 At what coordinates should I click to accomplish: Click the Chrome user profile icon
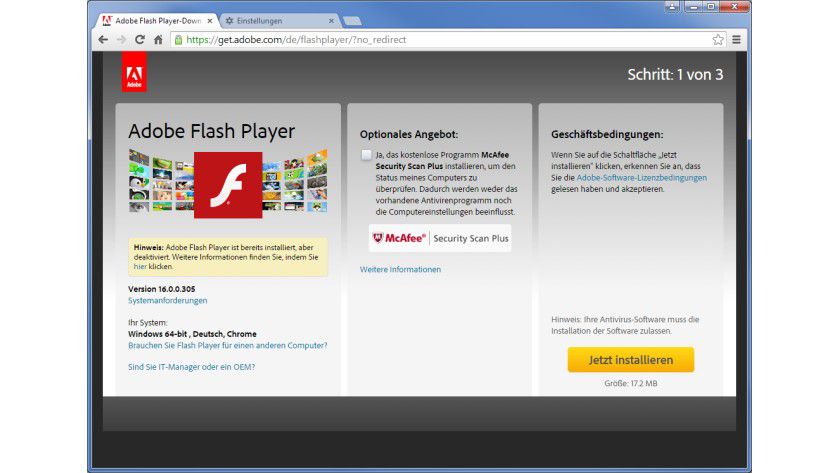(x=672, y=6)
